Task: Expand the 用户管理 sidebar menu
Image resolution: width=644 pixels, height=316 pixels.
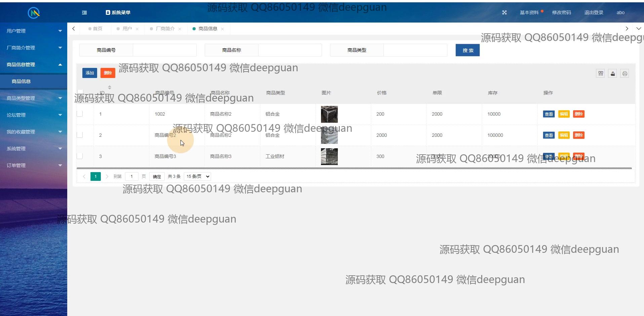Action: (34, 31)
